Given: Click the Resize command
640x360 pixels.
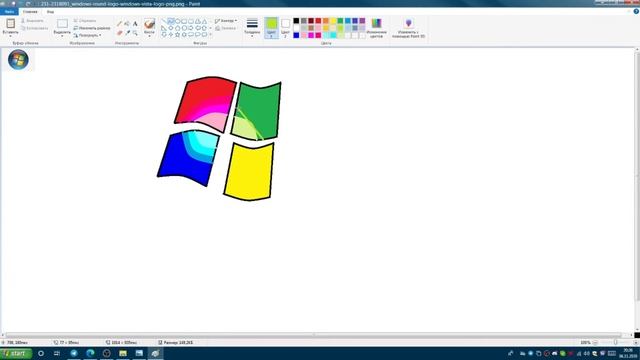Looking at the screenshot, I should (92, 28).
